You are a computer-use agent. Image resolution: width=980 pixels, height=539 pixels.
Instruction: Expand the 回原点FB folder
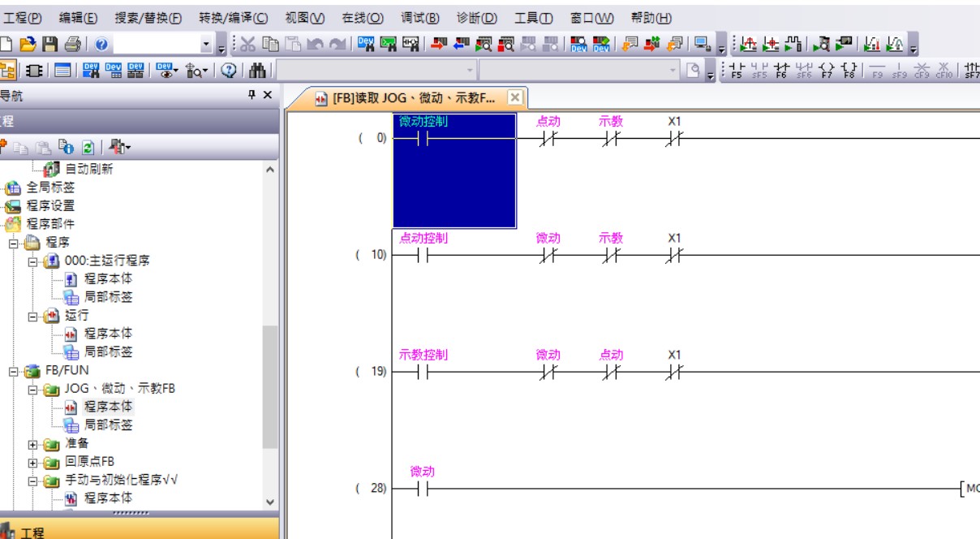click(33, 463)
